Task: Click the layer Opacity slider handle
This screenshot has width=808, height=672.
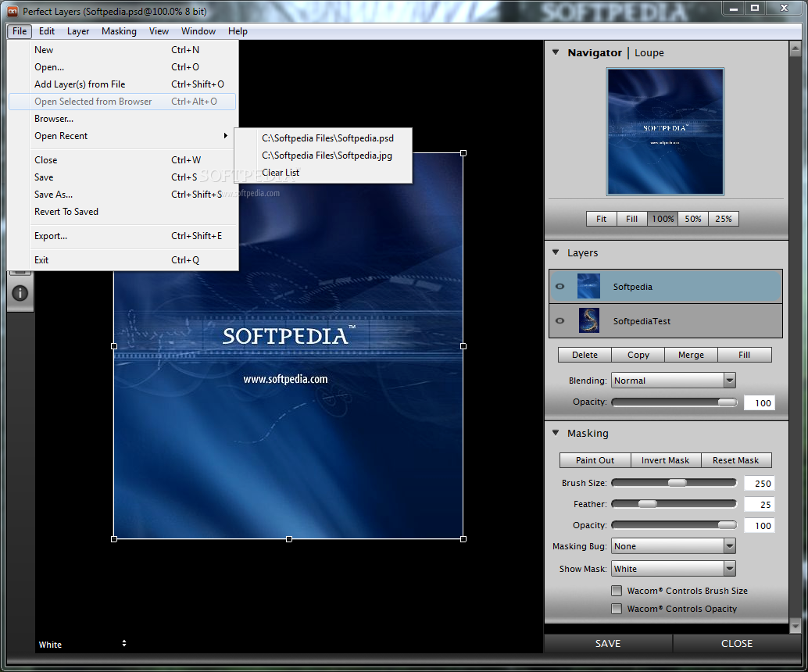Action: tap(727, 402)
